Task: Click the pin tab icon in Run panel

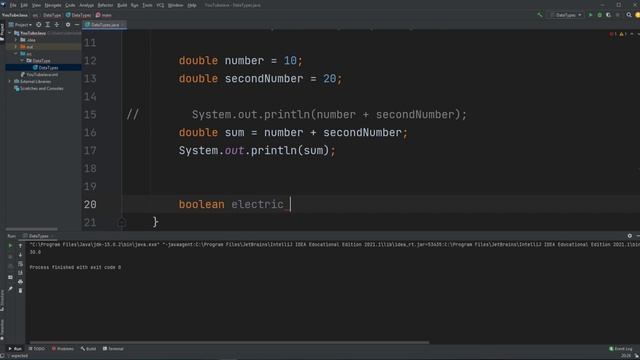Action: [x=10, y=289]
